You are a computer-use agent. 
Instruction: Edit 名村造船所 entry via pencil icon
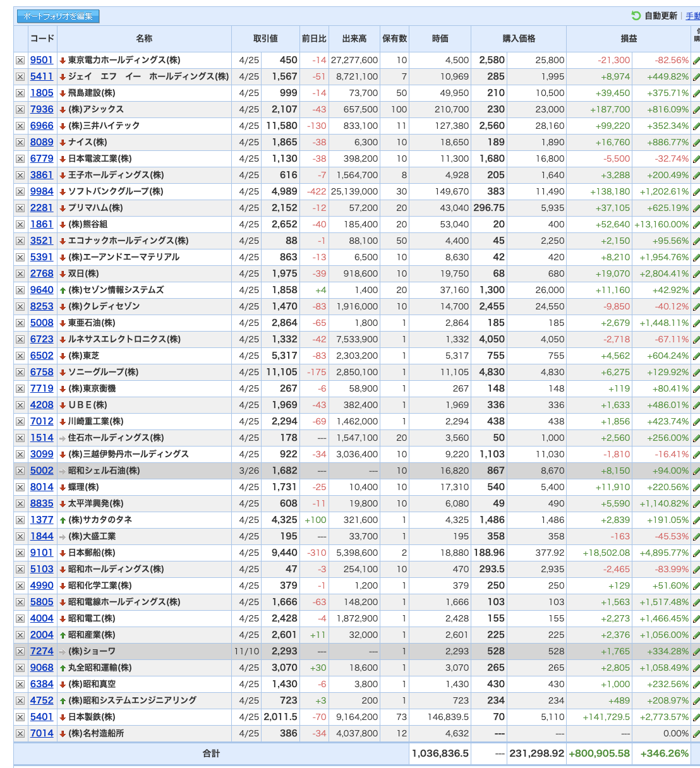coord(696,734)
